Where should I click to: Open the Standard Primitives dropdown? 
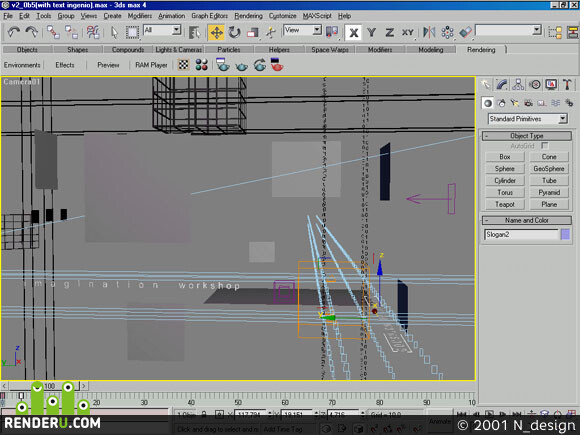[x=528, y=119]
